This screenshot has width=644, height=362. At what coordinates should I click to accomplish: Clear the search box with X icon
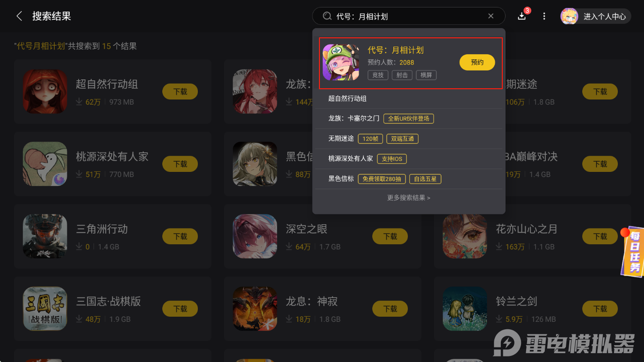[x=491, y=16]
